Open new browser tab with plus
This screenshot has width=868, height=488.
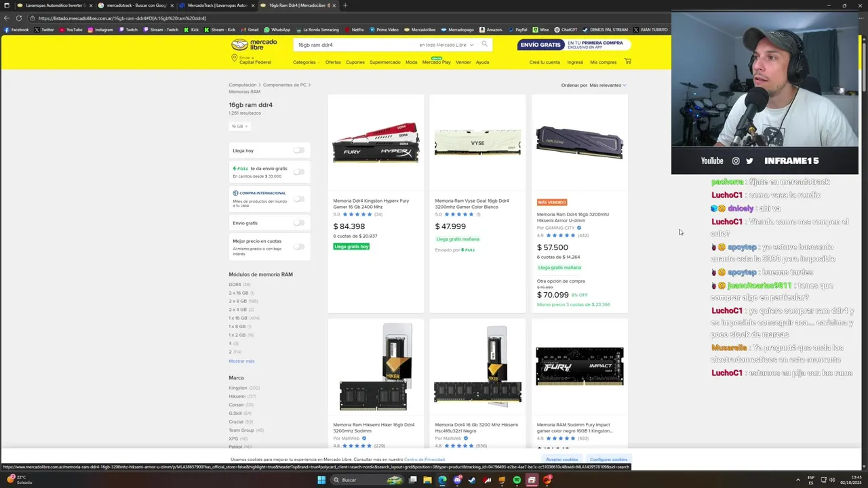pyautogui.click(x=344, y=5)
